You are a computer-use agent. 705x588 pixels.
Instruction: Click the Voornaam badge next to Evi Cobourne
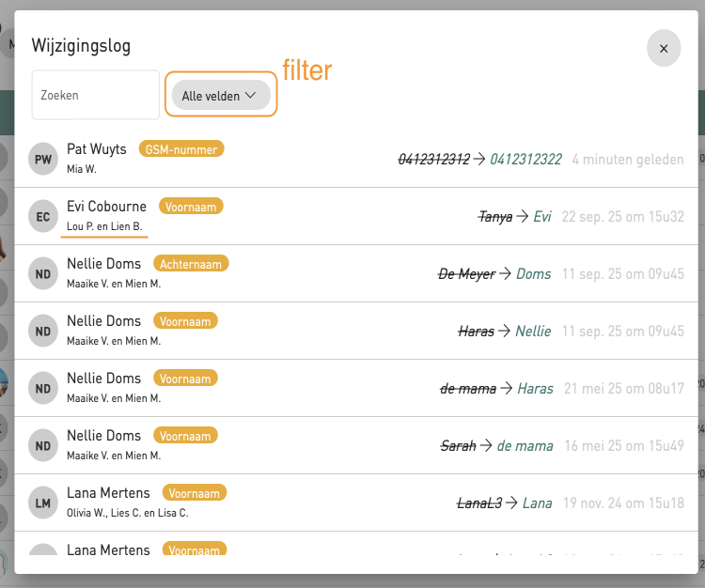tap(191, 207)
